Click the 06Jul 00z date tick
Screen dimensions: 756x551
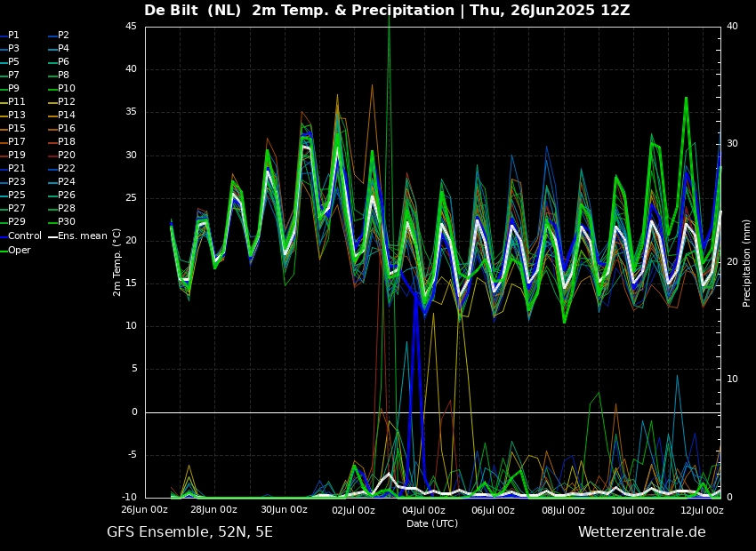coord(493,510)
